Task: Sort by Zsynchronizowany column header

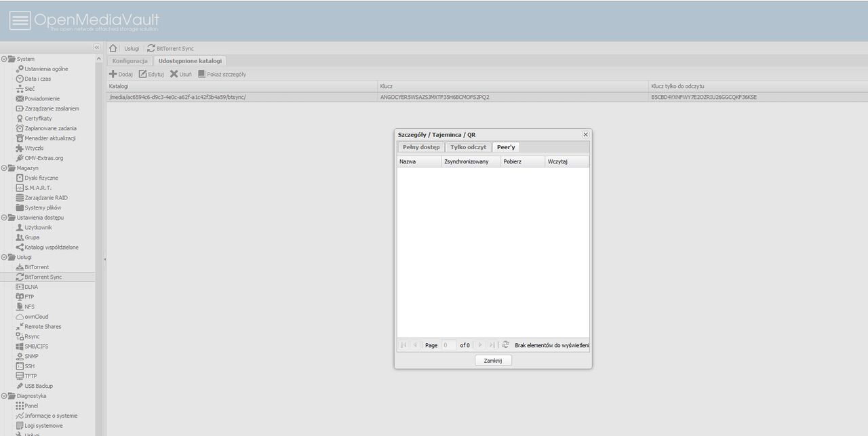Action: tap(471, 162)
